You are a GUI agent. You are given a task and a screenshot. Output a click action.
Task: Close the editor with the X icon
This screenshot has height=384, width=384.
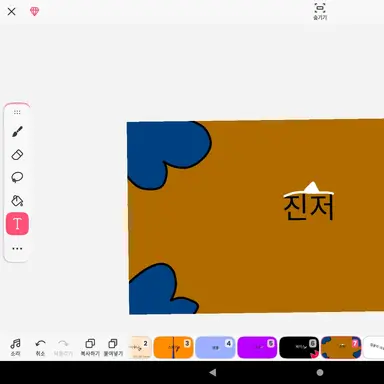click(x=12, y=12)
